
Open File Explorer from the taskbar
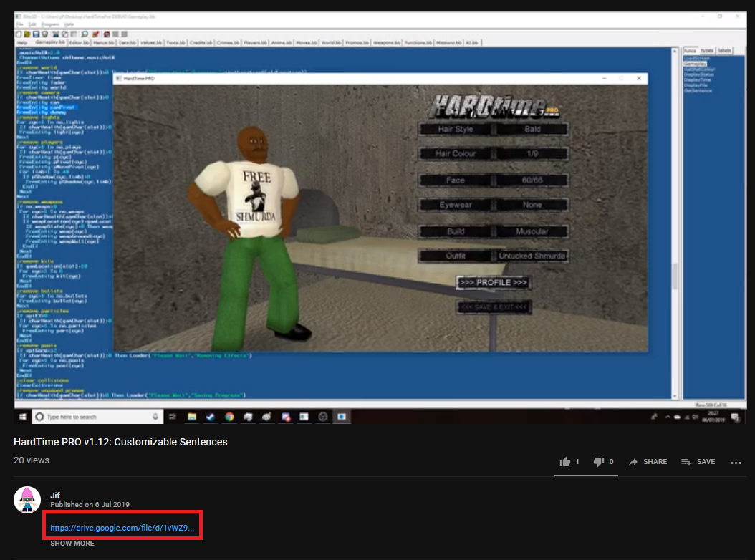click(x=192, y=417)
